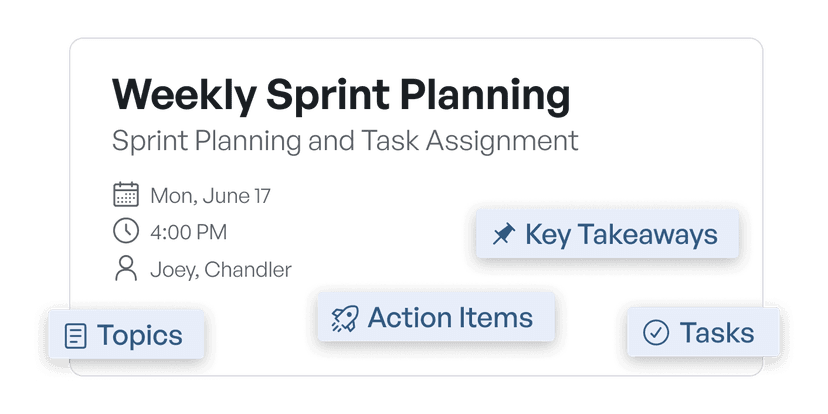Select the Action Items label
Screen dimensions: 828x414
pyautogui.click(x=450, y=317)
